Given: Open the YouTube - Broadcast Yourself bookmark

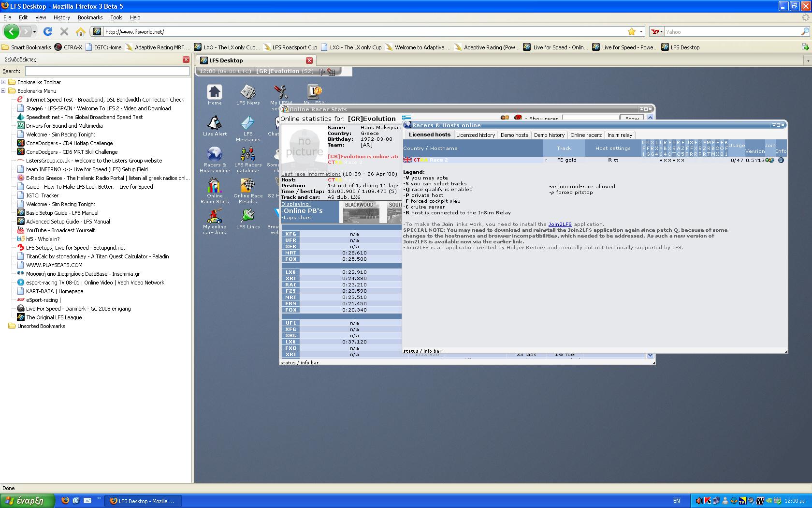Looking at the screenshot, I should click(57, 230).
